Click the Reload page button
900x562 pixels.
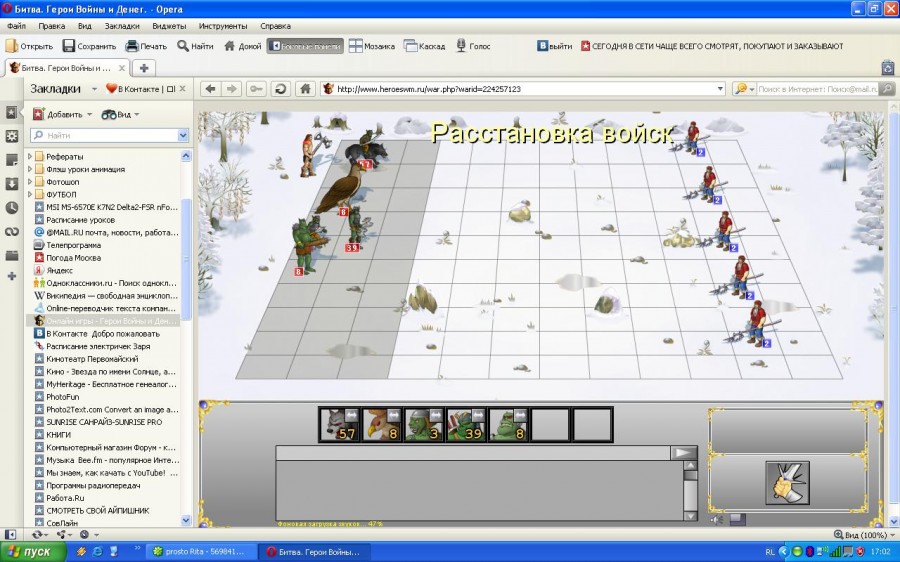[280, 89]
